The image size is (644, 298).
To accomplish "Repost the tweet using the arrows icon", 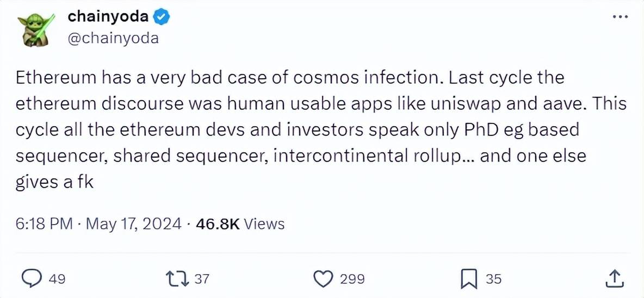I will pyautogui.click(x=177, y=279).
